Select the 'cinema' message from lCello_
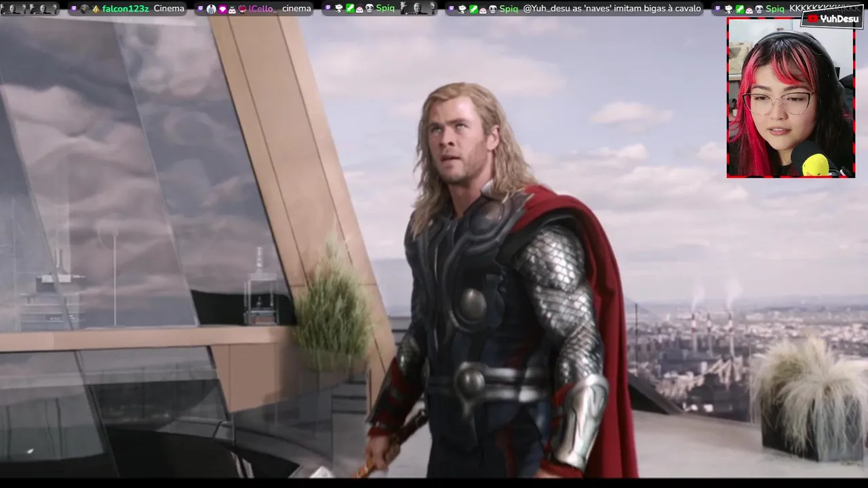Viewport: 868px width, 488px height. (296, 9)
